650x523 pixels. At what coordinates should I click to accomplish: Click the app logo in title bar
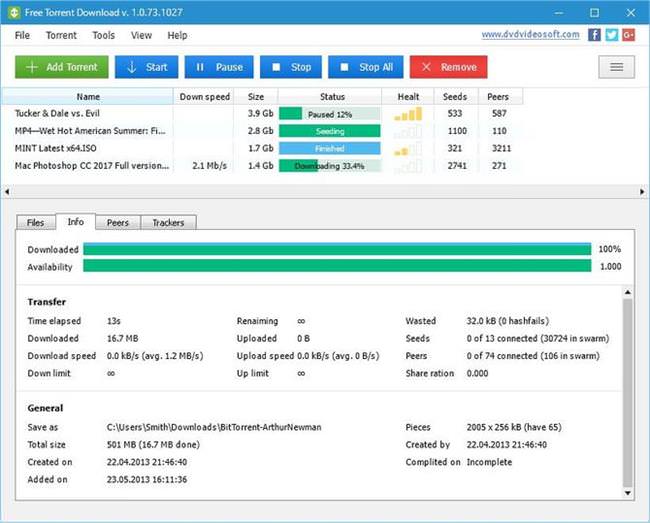(x=14, y=12)
